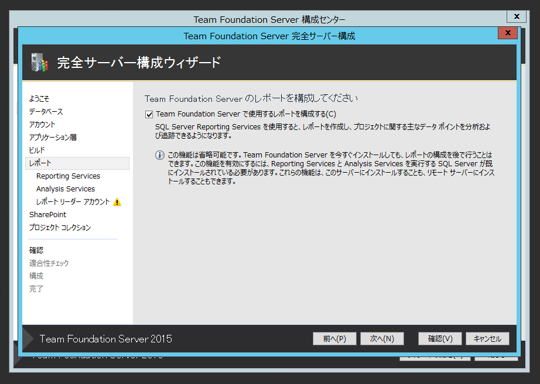Screen dimensions: 540x384
Task: Go to the データベース step
Action: [x=46, y=112]
